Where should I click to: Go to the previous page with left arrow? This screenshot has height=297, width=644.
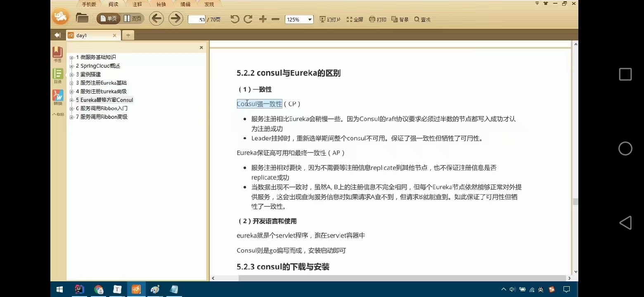pos(156,19)
